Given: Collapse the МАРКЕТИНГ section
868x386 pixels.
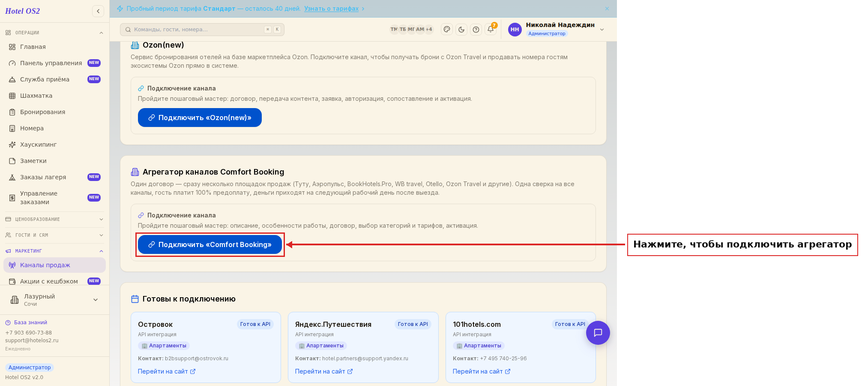Looking at the screenshot, I should click(x=54, y=251).
